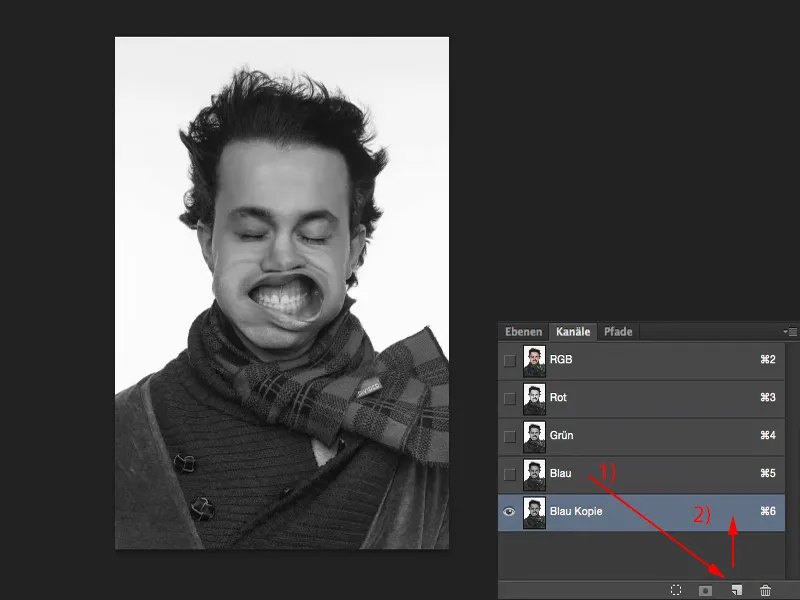
Task: Click the ⌘6 shortcut in Blau Kopie row
Action: coord(768,511)
